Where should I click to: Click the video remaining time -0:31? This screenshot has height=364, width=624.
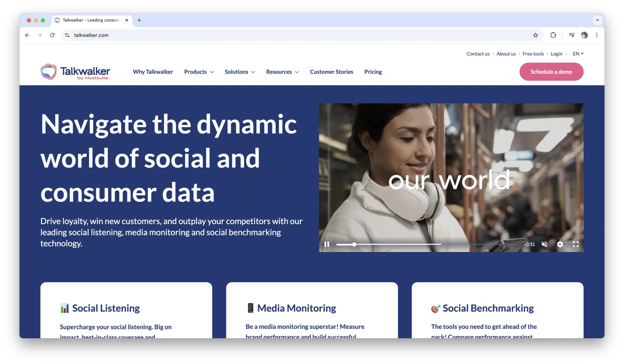530,244
